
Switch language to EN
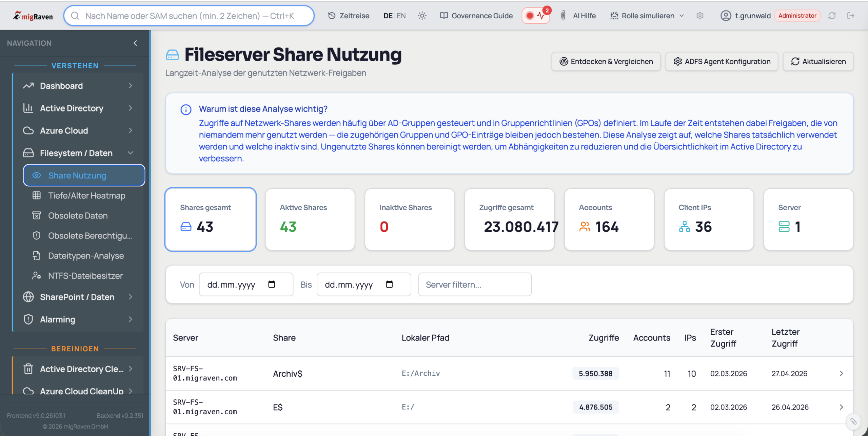(x=401, y=16)
